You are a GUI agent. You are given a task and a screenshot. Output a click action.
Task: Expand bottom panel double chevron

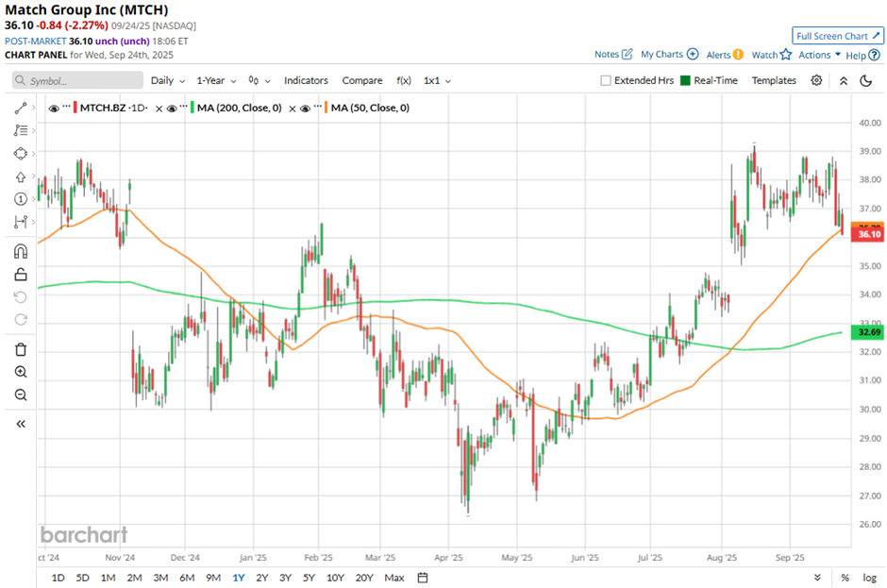click(817, 578)
